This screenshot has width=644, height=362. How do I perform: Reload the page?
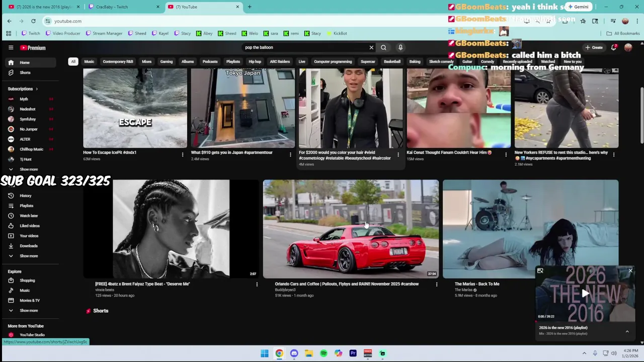coord(33,21)
